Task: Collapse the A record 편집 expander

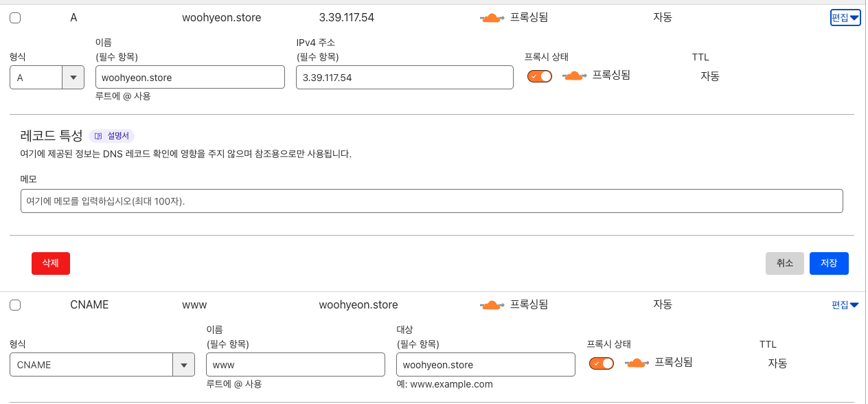Action: click(845, 18)
